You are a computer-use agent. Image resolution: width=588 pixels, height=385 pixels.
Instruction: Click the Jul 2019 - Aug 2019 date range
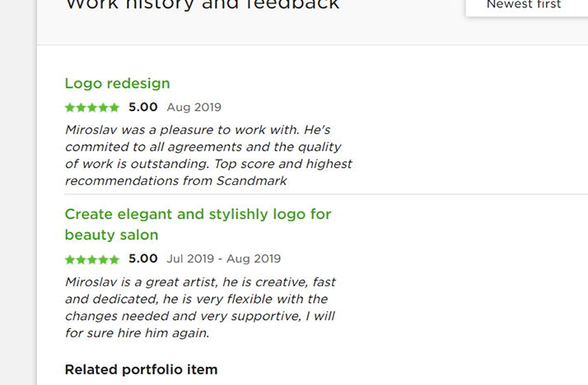223,259
